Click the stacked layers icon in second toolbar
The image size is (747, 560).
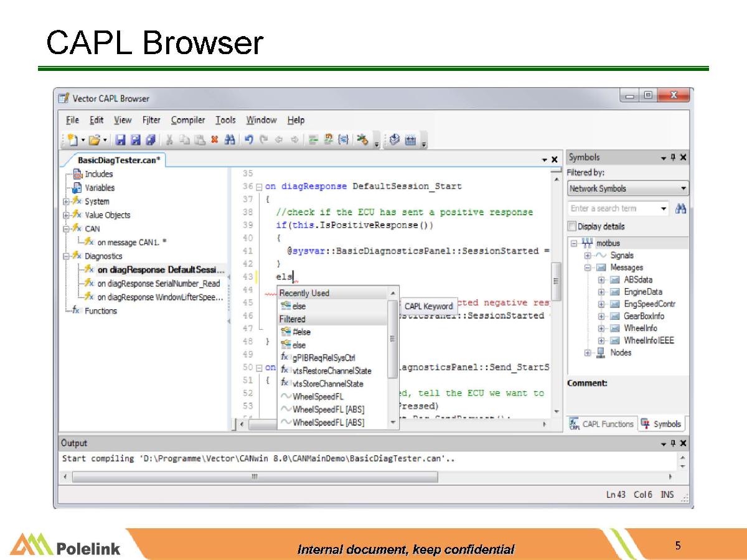[x=395, y=140]
